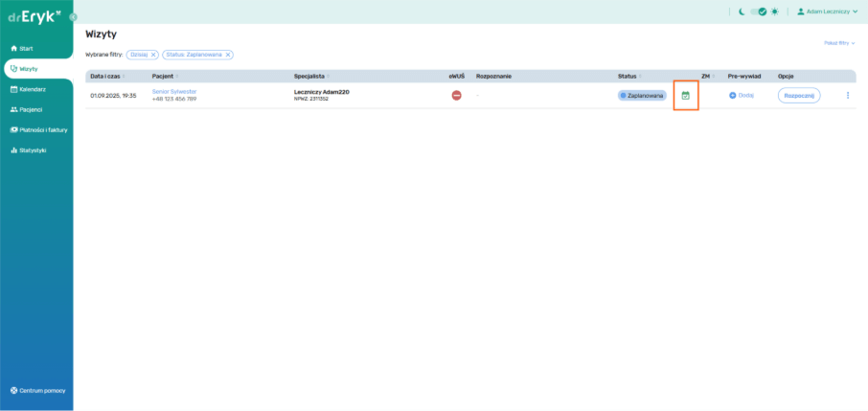Remove the Dzisiaj filter chip
Viewport: 868px width, 411px height.
(153, 55)
